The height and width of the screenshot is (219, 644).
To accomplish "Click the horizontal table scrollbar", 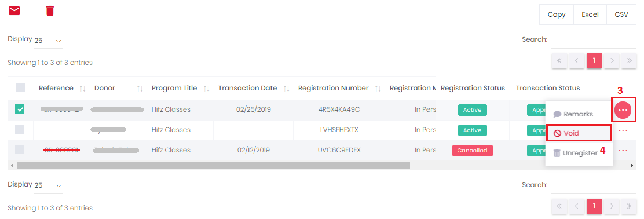I will pos(214,165).
